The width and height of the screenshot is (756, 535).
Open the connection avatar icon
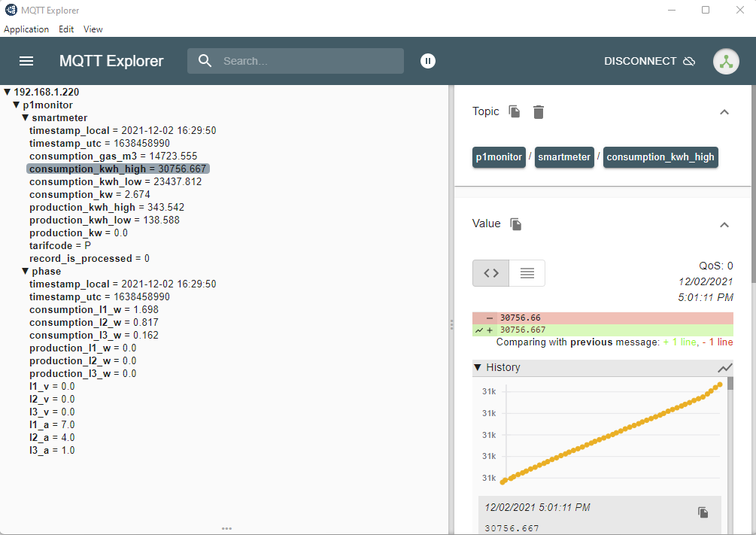click(726, 61)
